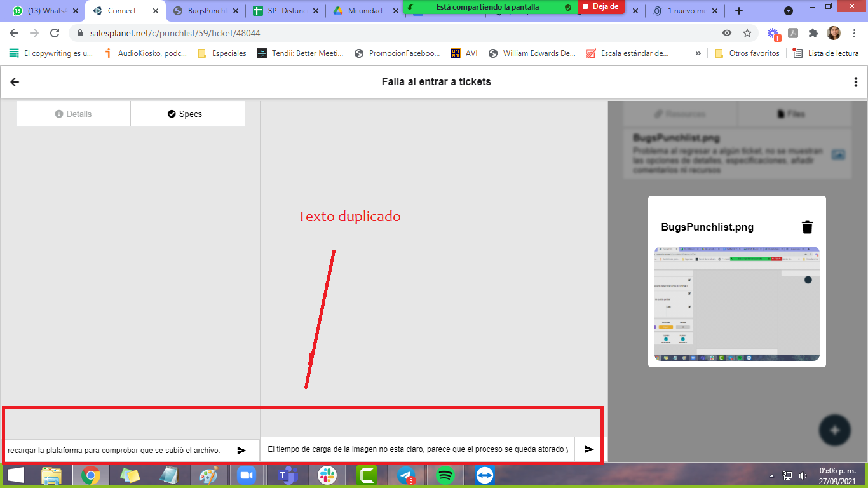This screenshot has height=488, width=868.
Task: Click the salesplanet.net address bar
Action: [x=394, y=33]
